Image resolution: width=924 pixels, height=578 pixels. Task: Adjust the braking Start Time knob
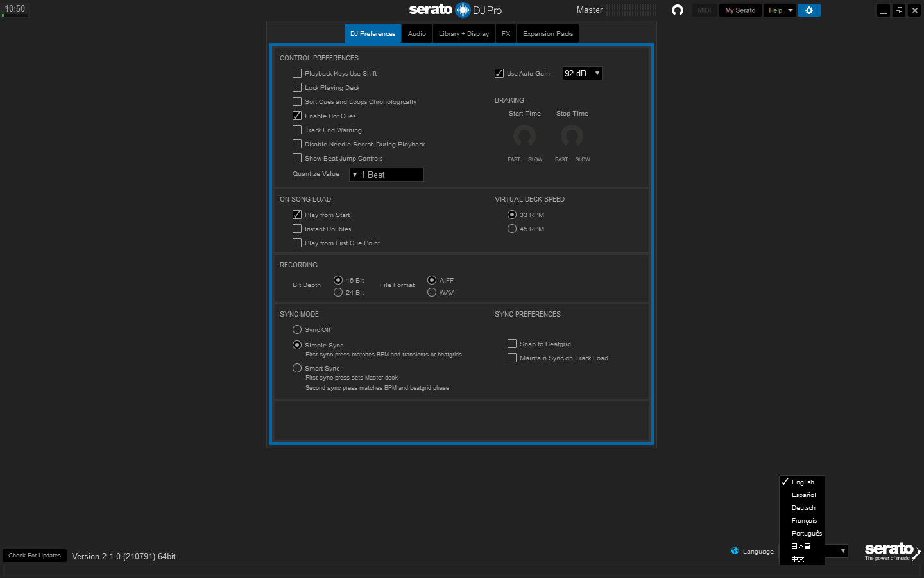524,136
